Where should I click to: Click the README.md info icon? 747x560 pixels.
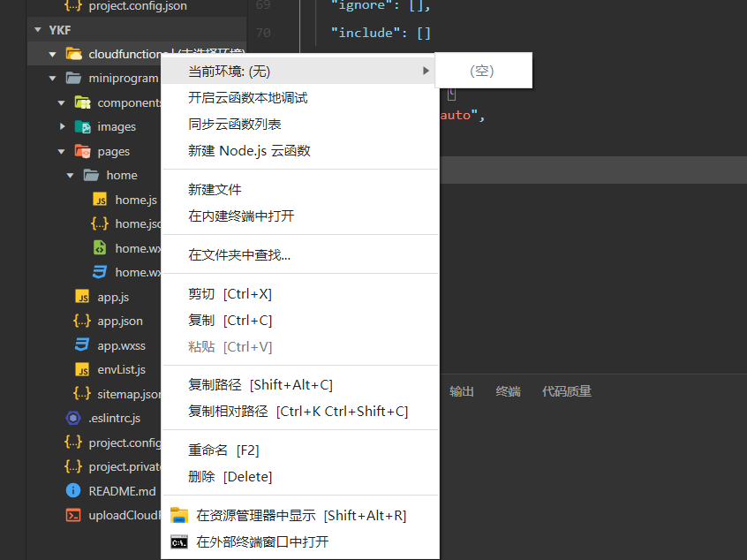click(73, 490)
